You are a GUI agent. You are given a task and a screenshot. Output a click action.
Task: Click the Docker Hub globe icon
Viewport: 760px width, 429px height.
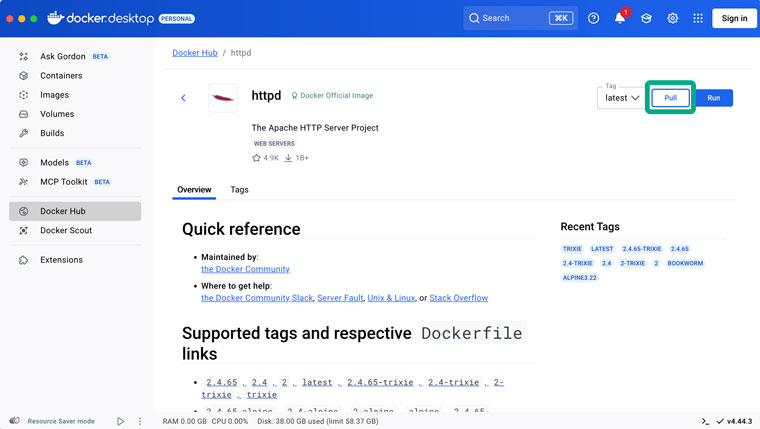23,211
